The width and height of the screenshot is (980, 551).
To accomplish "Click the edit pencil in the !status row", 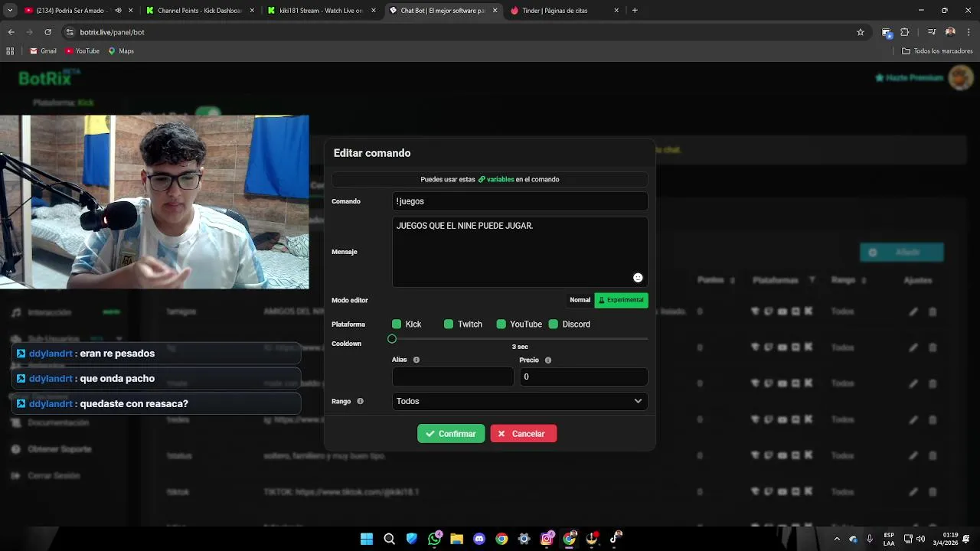I will tap(913, 455).
